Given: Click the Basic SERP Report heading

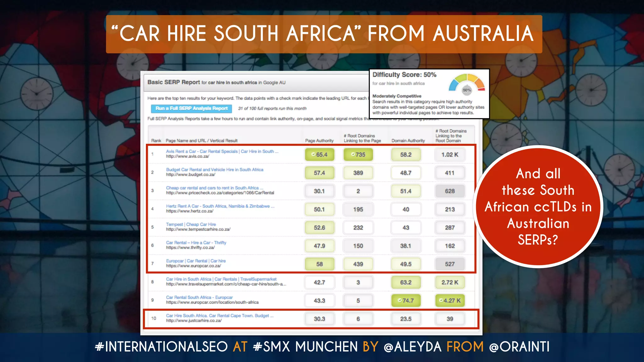Looking at the screenshot, I should coord(174,82).
